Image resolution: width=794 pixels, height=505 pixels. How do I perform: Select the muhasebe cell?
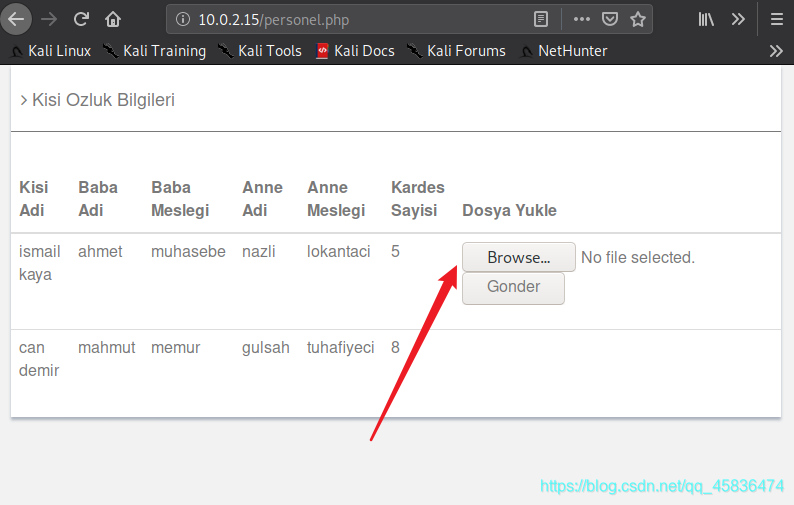188,251
